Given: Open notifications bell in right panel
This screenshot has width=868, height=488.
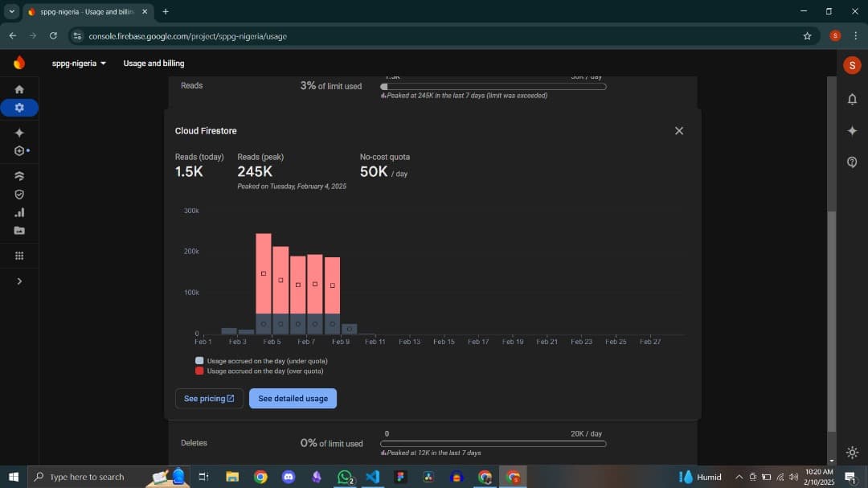Looking at the screenshot, I should click(x=852, y=99).
